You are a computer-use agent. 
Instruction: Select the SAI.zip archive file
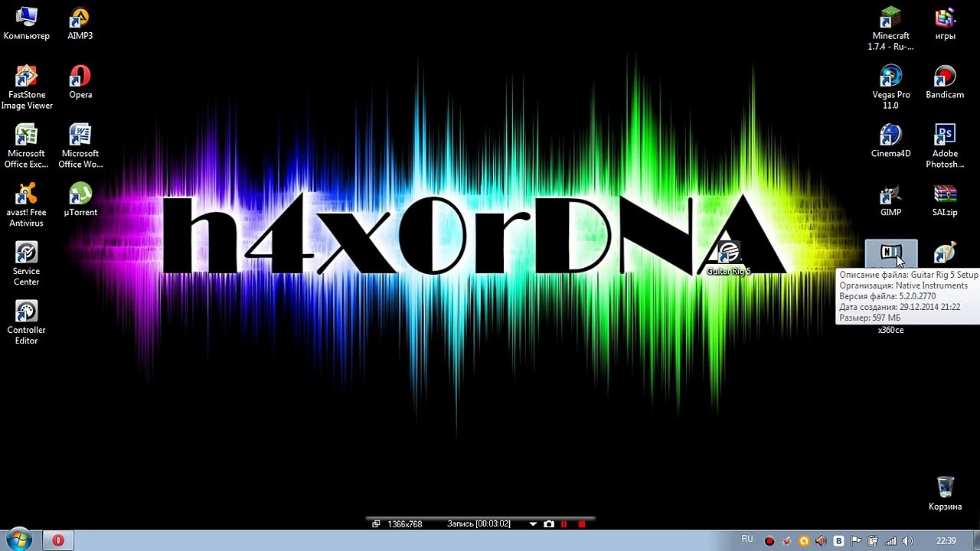pos(945,201)
